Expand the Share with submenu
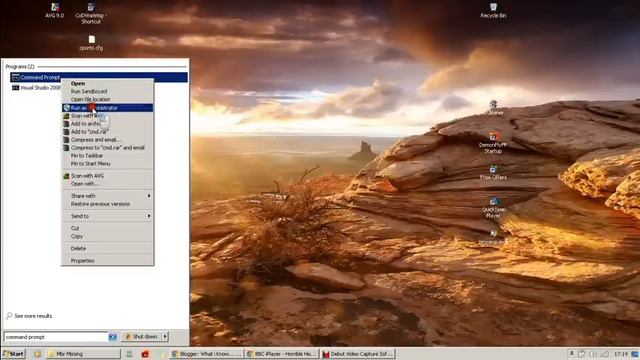This screenshot has width=640, height=360. point(107,196)
